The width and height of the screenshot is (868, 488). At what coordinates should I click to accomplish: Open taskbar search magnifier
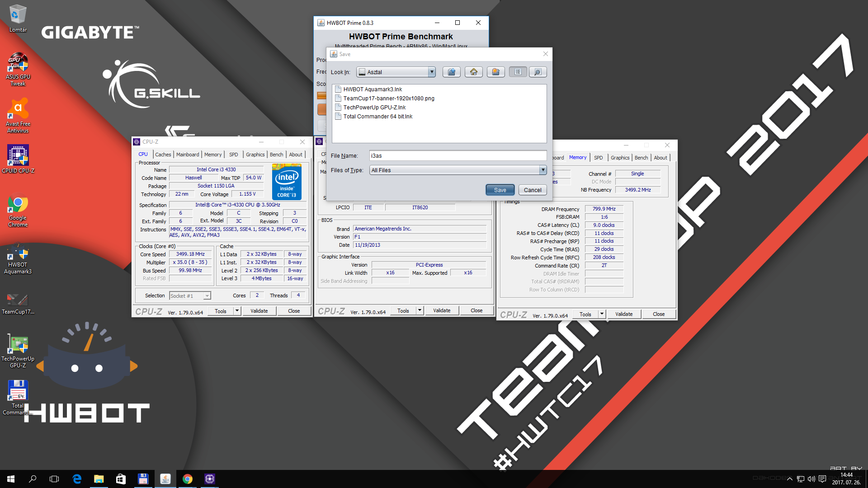(33, 479)
